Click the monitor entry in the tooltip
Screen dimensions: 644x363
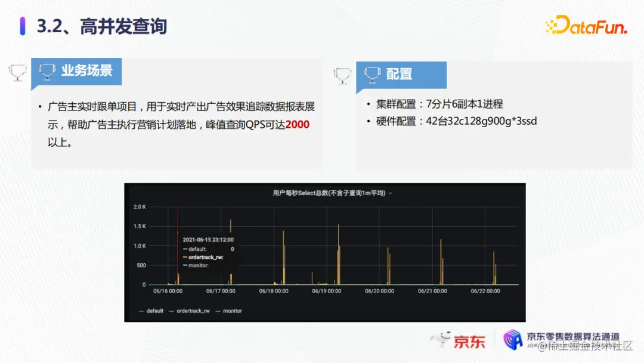(x=196, y=266)
